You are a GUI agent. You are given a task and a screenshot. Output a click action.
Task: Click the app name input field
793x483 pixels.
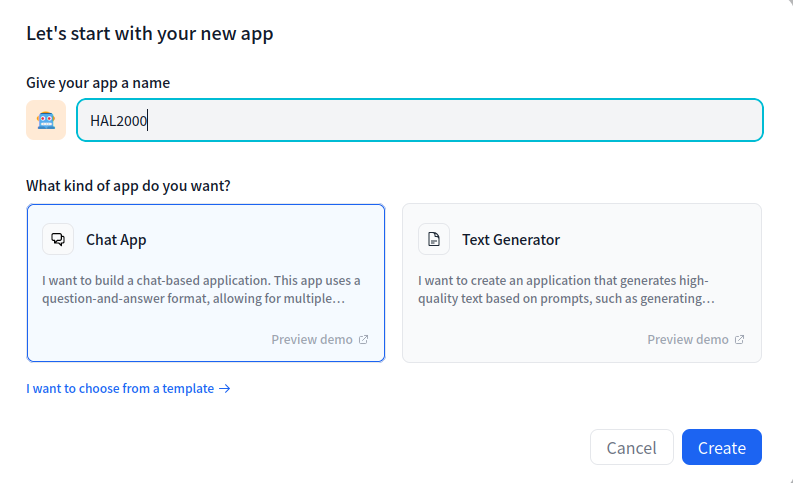(x=420, y=120)
